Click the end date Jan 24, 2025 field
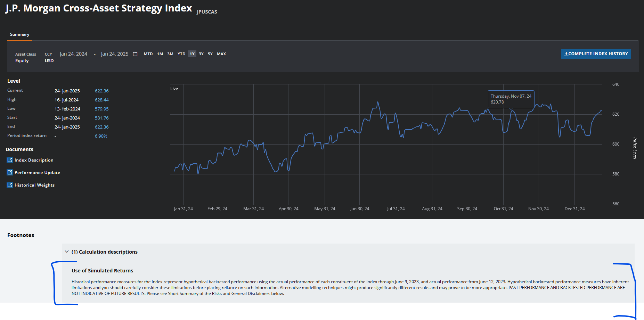644x320 pixels. (x=115, y=54)
